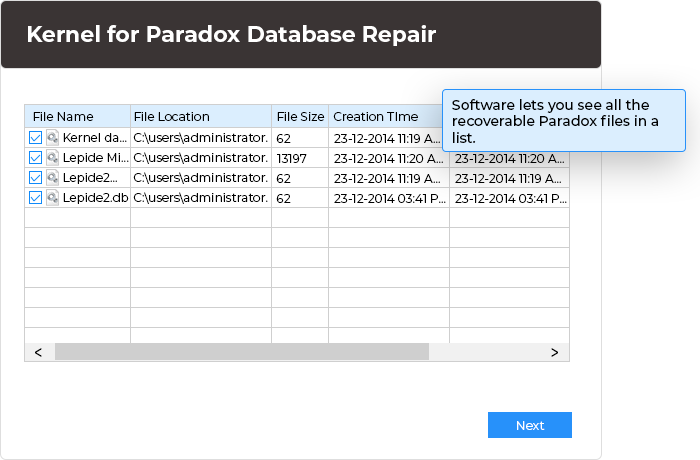Click file size 62 in Lepide2.db row
The image size is (700, 460).
(x=300, y=198)
